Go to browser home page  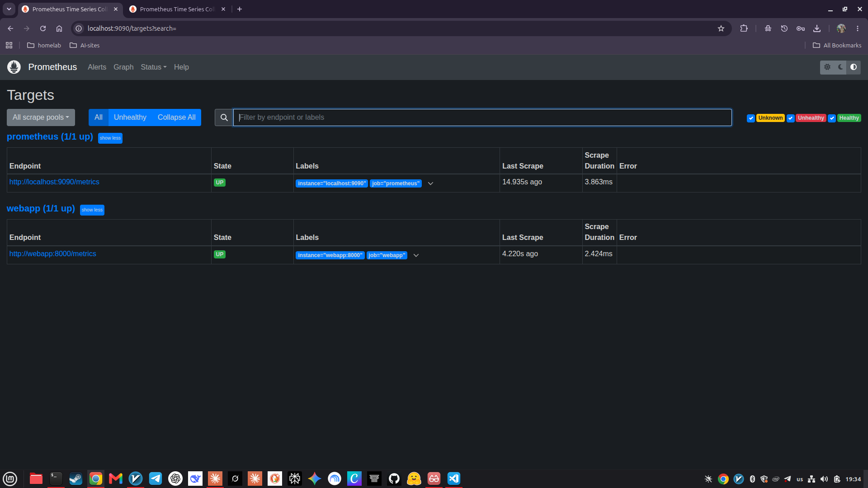[x=59, y=28]
